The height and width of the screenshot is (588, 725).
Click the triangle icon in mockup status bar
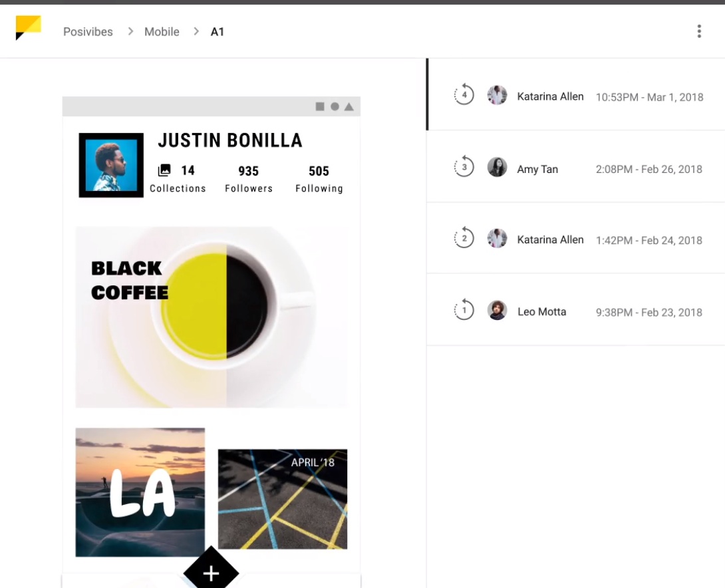click(349, 106)
